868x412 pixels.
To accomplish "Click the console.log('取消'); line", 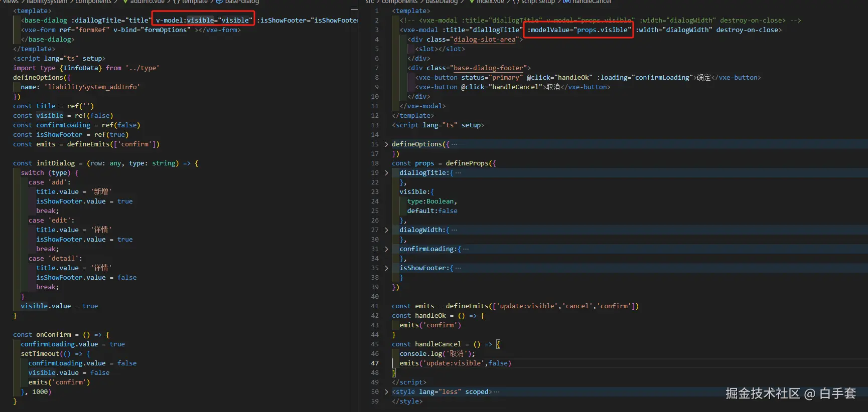I will pos(437,354).
